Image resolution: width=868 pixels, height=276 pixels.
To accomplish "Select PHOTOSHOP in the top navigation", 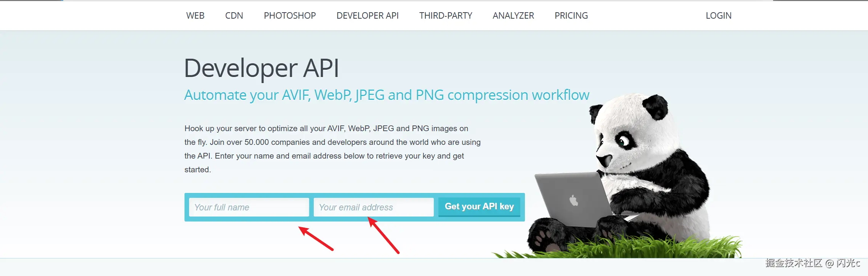I will point(290,16).
